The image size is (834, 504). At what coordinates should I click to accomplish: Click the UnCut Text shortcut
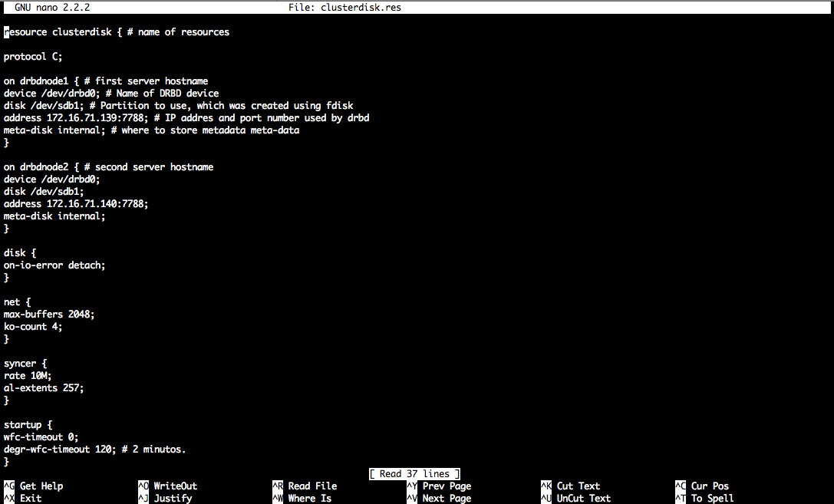coord(576,498)
